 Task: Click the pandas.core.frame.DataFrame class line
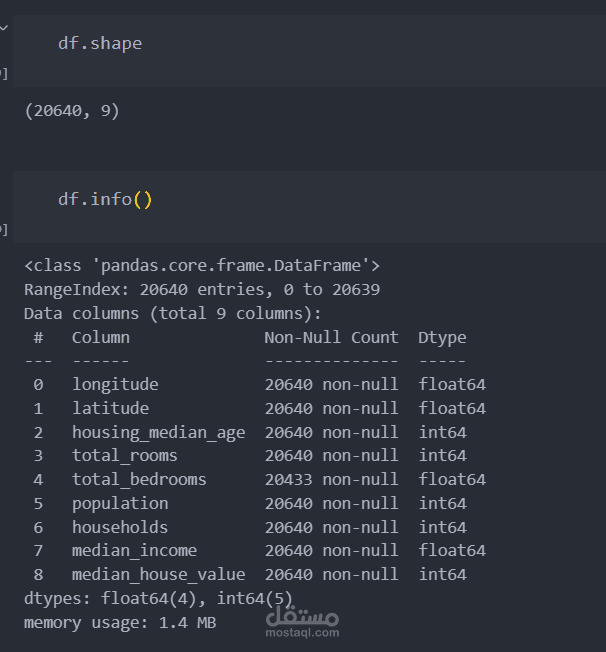point(202,265)
